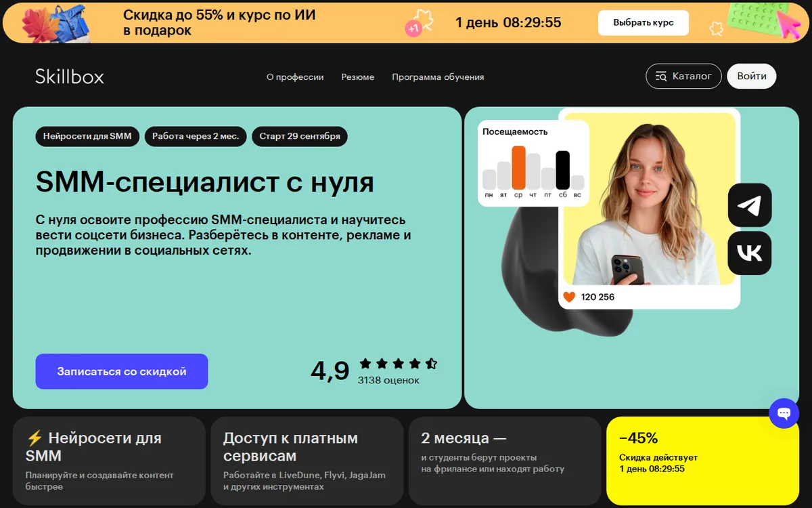Click the 3138 оценок text
The width and height of the screenshot is (812, 508).
(388, 380)
